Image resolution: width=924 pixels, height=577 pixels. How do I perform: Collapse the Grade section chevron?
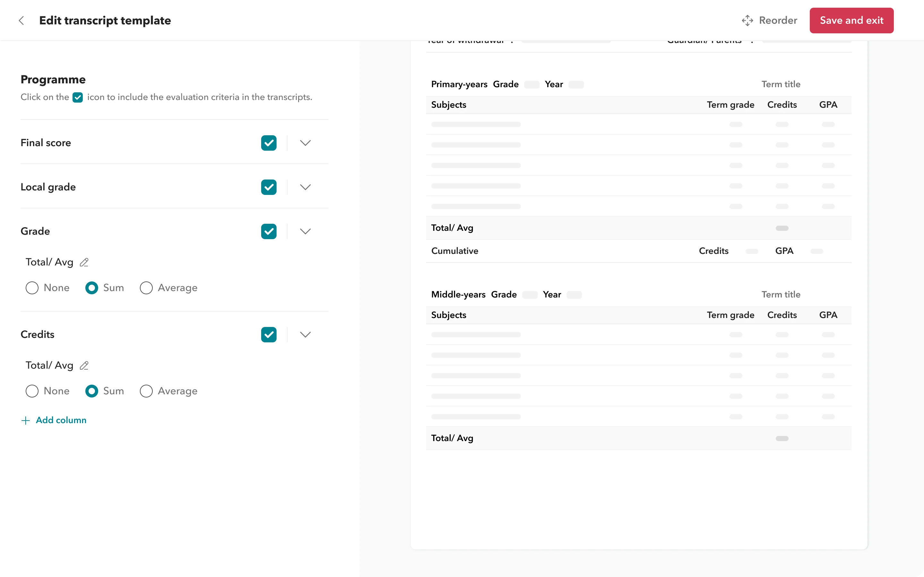point(305,231)
